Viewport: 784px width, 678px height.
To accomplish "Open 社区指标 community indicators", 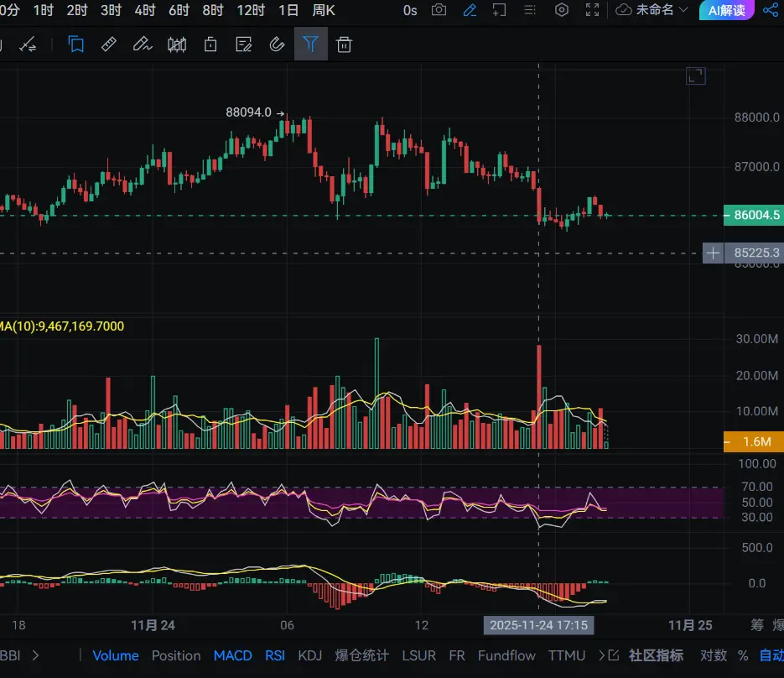I will [656, 655].
